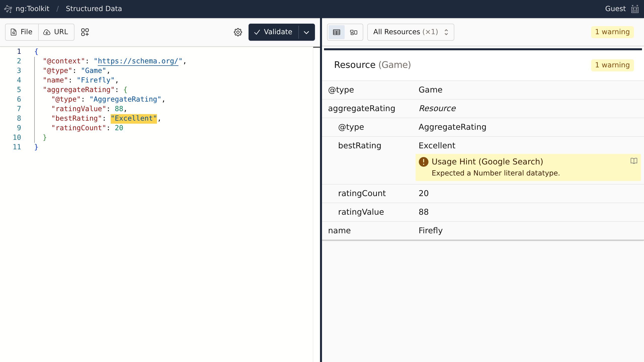Click the URL cloud download button

click(56, 32)
